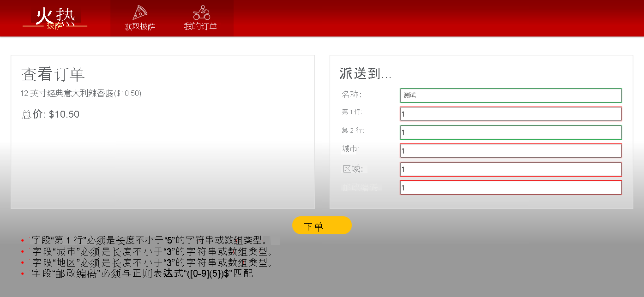Select the 城市 input field
644x297 pixels.
[x=510, y=150]
